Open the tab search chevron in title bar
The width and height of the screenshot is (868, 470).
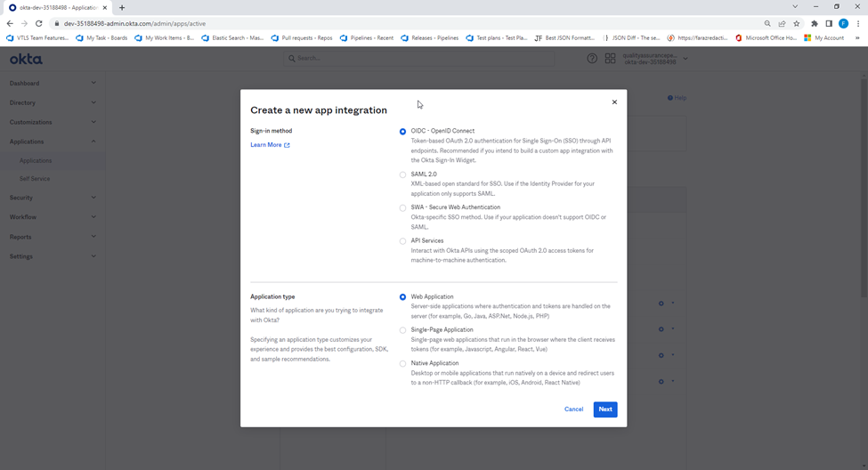(x=795, y=6)
